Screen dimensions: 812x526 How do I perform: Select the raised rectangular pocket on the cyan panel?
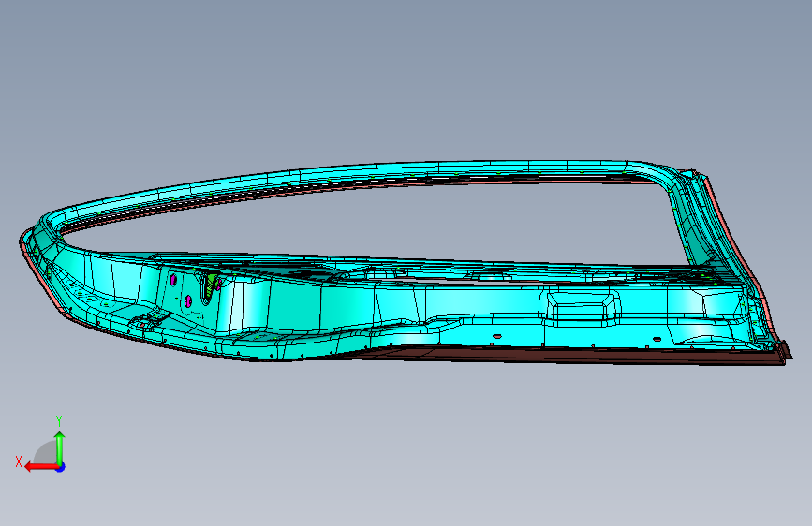click(579, 307)
